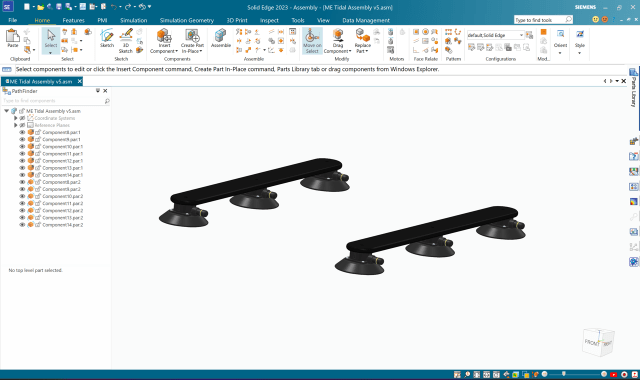Open the Select tool dropdown arrow

click(51, 53)
